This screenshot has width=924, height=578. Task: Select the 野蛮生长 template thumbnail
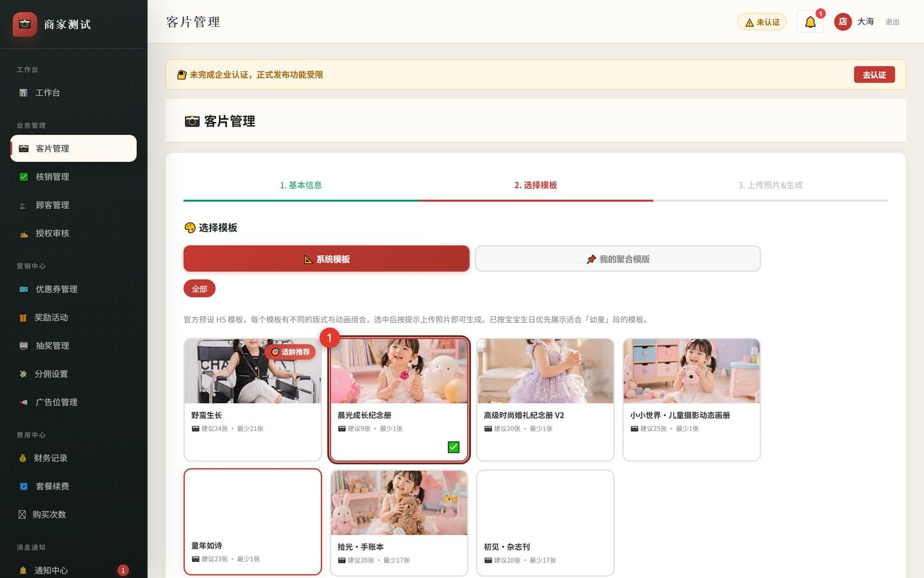[253, 371]
